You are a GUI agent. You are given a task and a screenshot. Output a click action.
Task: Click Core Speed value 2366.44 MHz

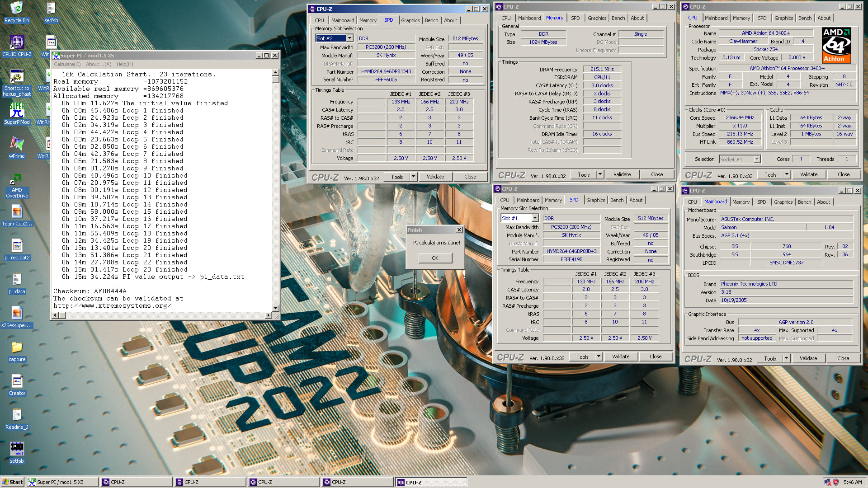point(740,117)
